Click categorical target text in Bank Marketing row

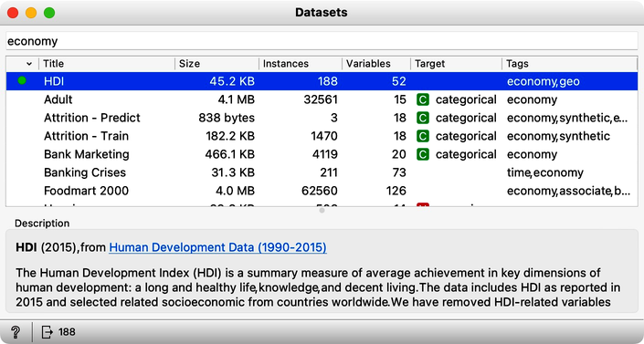tap(466, 154)
